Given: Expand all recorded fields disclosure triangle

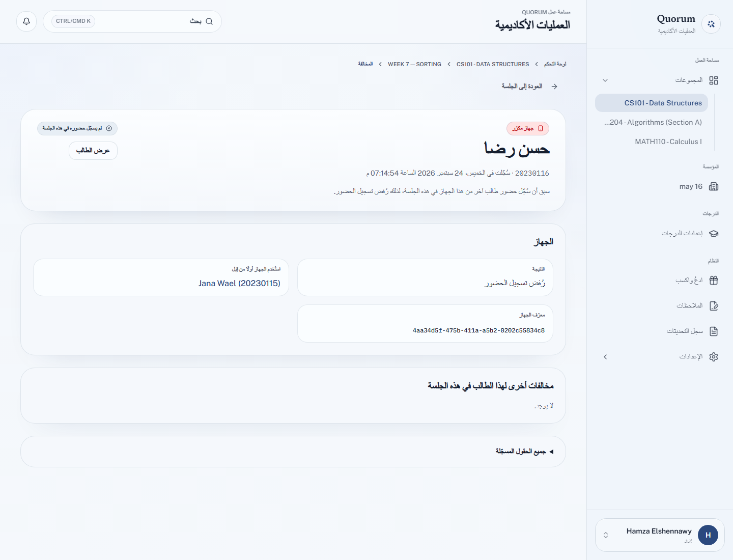Looking at the screenshot, I should pyautogui.click(x=551, y=452).
